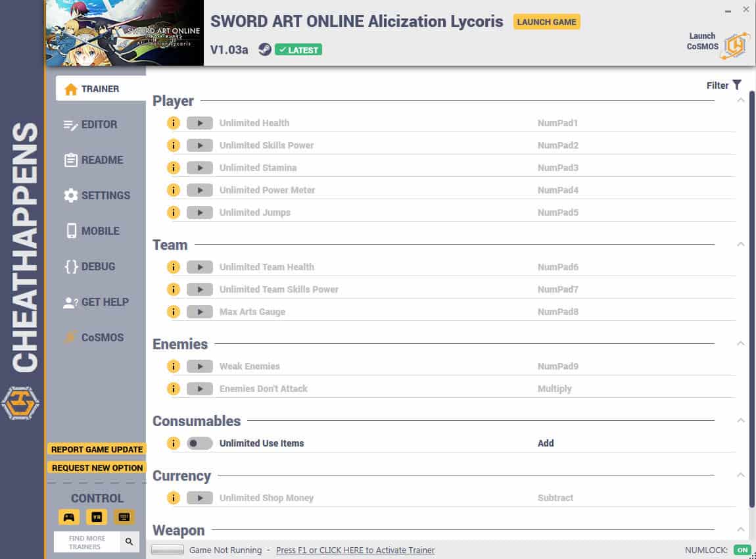Click the search magnifier icon
Screen dimensions: 756x559
click(130, 542)
